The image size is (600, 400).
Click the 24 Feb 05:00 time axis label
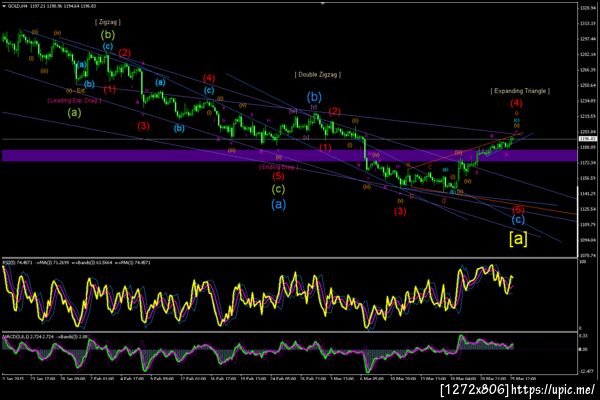(x=283, y=378)
